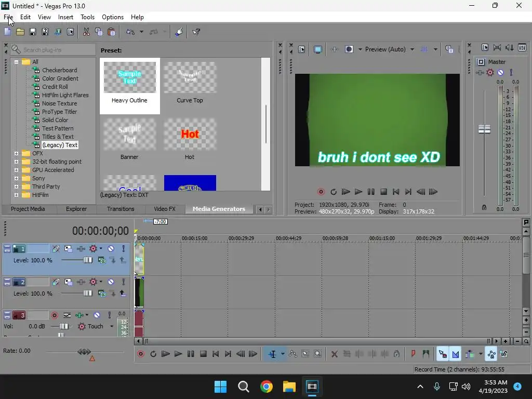Open the Touch automation mode dropdown
The image size is (532, 399).
click(x=112, y=326)
